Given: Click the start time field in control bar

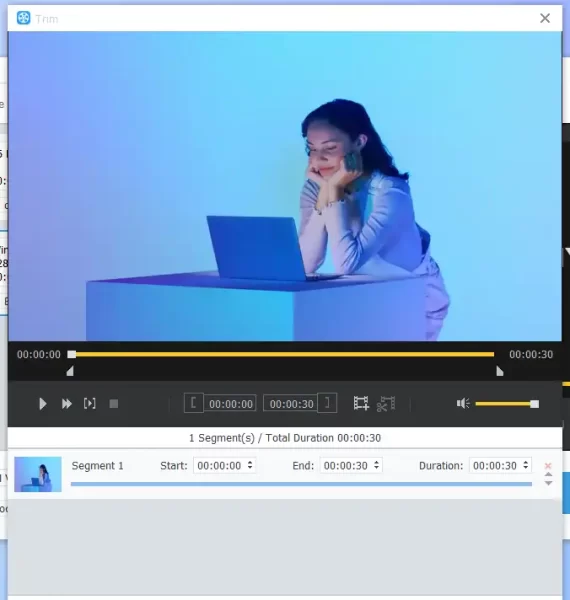Looking at the screenshot, I should (x=230, y=404).
